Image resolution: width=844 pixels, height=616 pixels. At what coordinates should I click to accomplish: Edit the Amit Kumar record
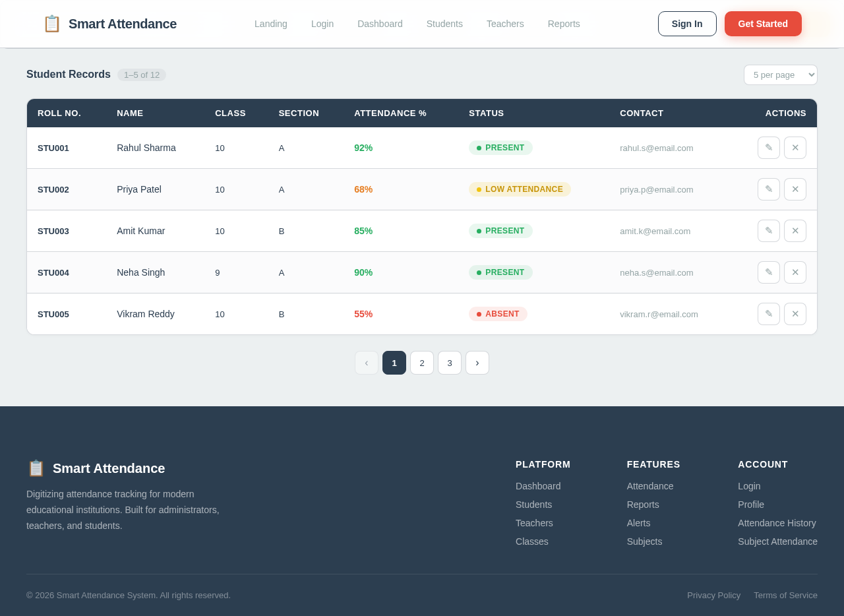click(769, 231)
